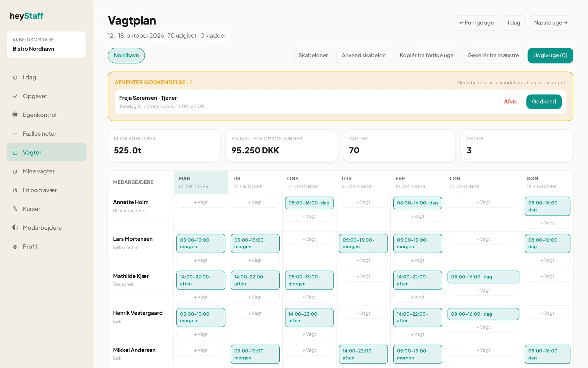Click employee name Mikkel Andersen
The width and height of the screenshot is (588, 368).
click(x=134, y=350)
